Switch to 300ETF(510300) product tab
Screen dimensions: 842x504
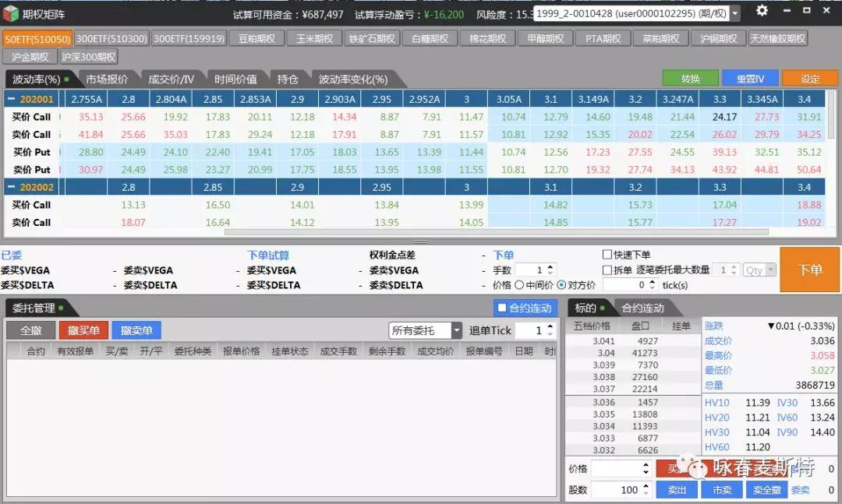(111, 39)
